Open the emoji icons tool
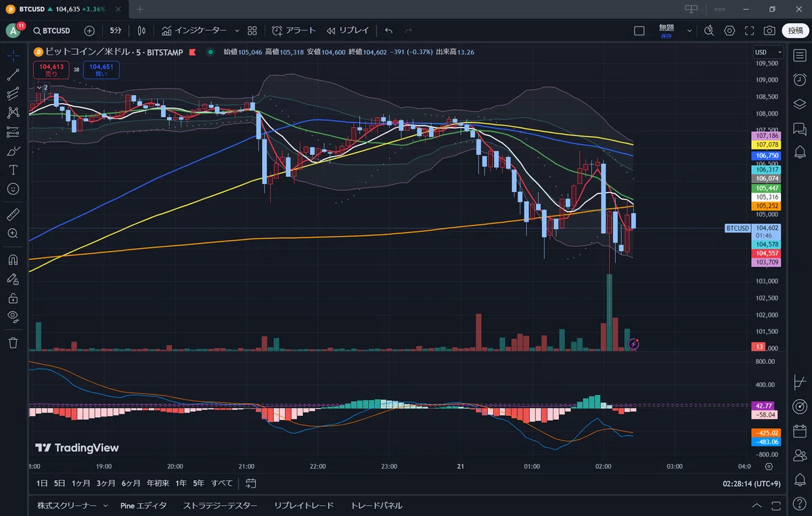This screenshot has height=516, width=812. (13, 189)
